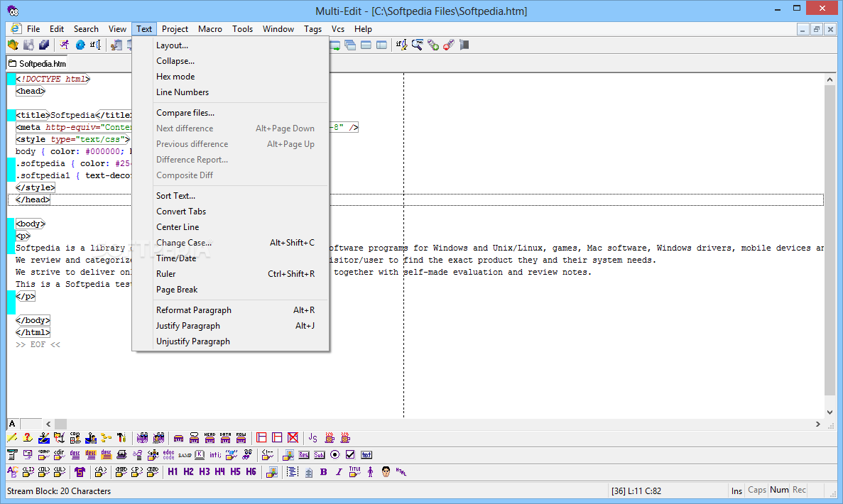Click the cascade windows toolbar icon
The height and width of the screenshot is (504, 843).
click(x=350, y=45)
